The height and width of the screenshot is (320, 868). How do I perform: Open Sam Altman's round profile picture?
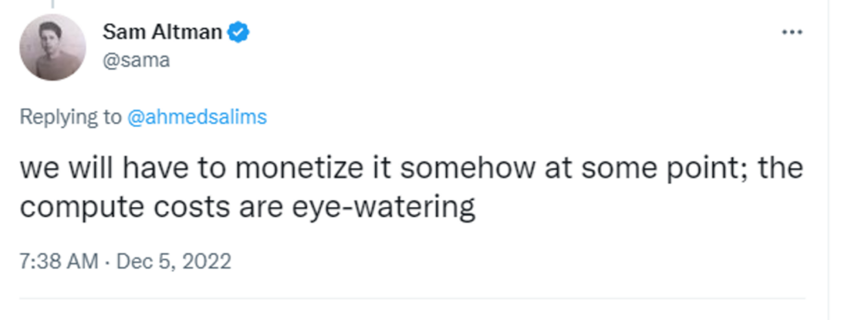pos(53,48)
